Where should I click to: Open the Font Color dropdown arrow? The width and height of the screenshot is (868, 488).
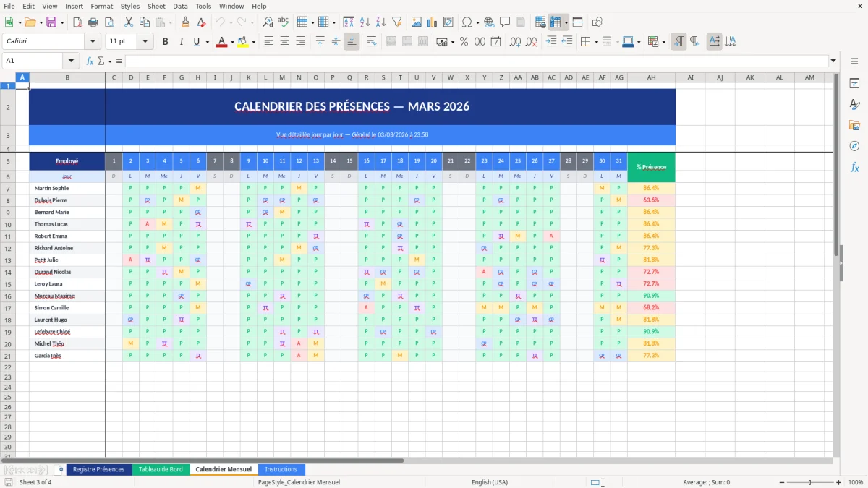coord(231,42)
